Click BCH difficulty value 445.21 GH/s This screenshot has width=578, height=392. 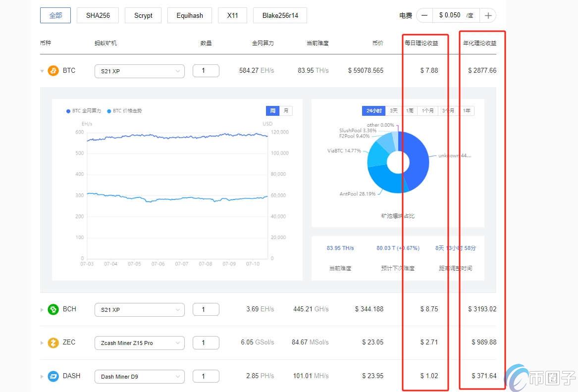(311, 309)
